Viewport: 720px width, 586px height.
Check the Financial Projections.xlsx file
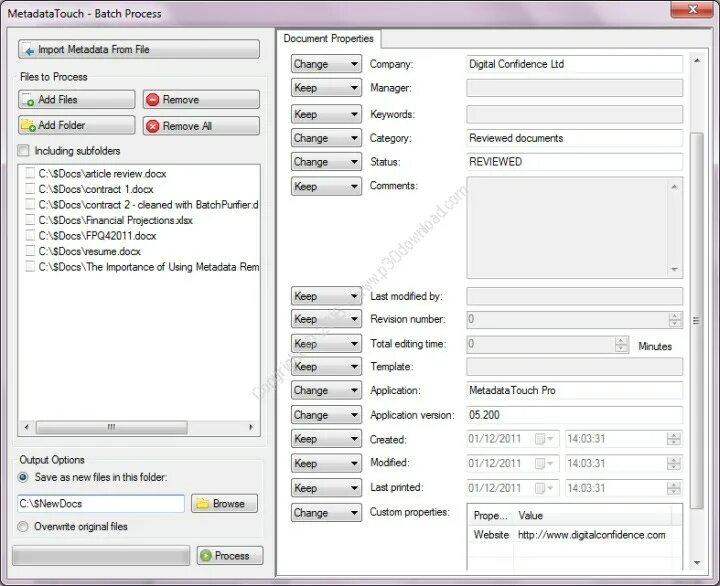pyautogui.click(x=30, y=220)
